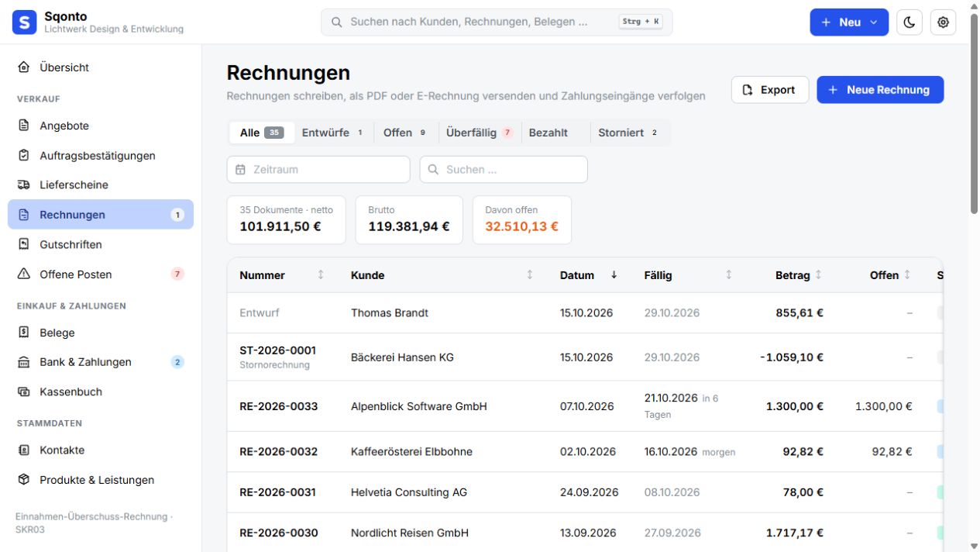
Task: Click the Export button
Action: pyautogui.click(x=770, y=90)
